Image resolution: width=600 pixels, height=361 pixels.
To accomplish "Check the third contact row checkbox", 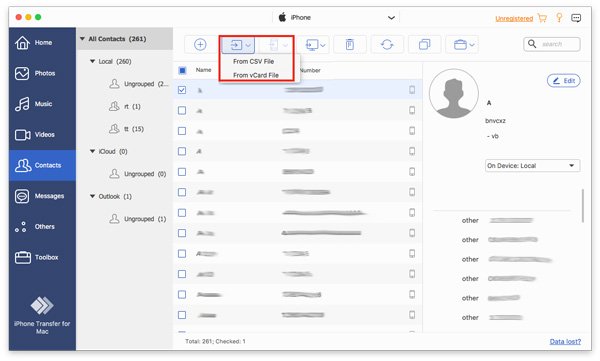I will coord(182,131).
